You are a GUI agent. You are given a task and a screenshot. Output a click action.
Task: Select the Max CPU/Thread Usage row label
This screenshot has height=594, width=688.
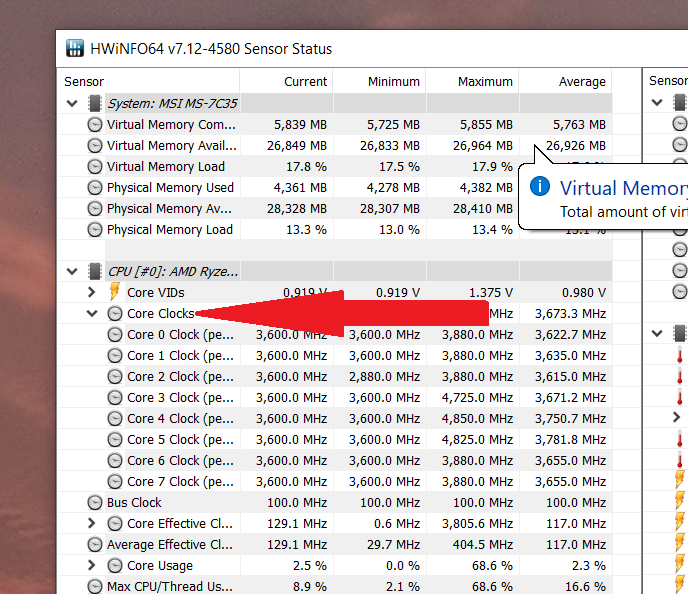coord(170,587)
